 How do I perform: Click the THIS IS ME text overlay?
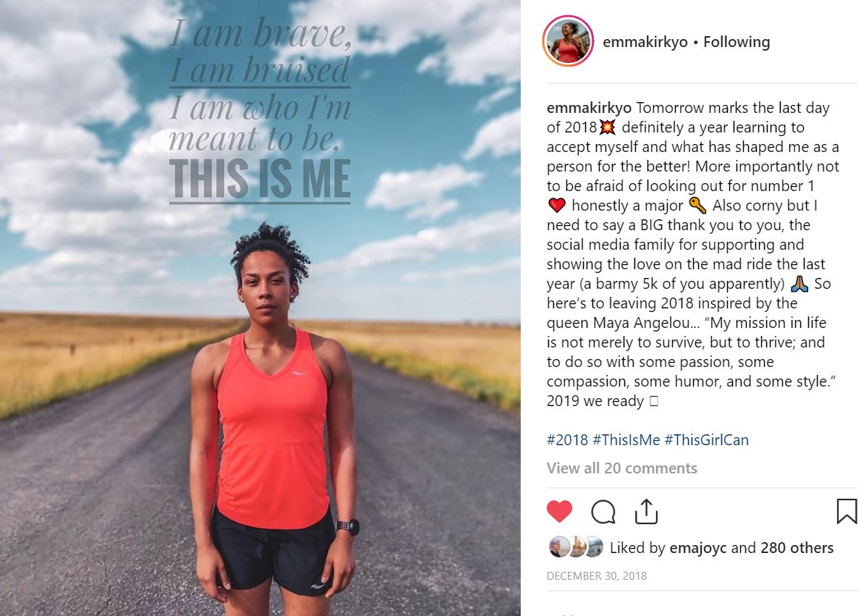pos(260,179)
